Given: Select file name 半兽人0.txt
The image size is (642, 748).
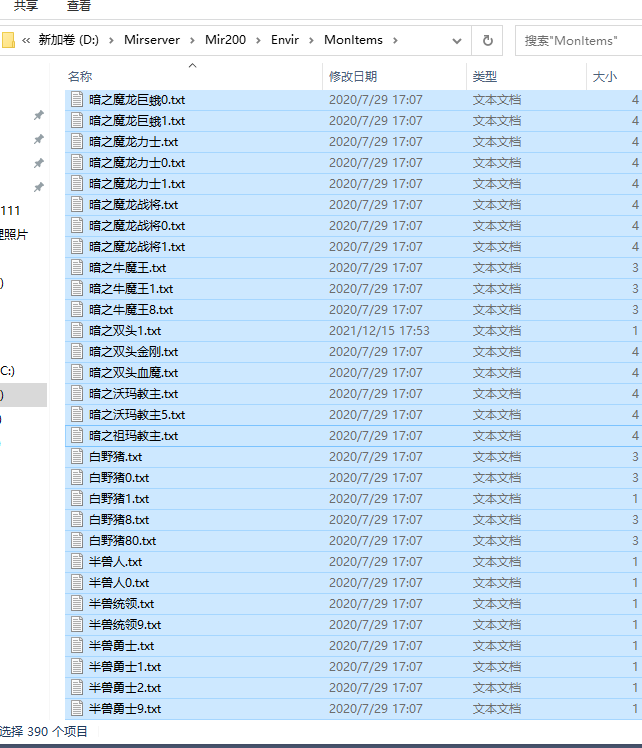Looking at the screenshot, I should click(x=119, y=582).
